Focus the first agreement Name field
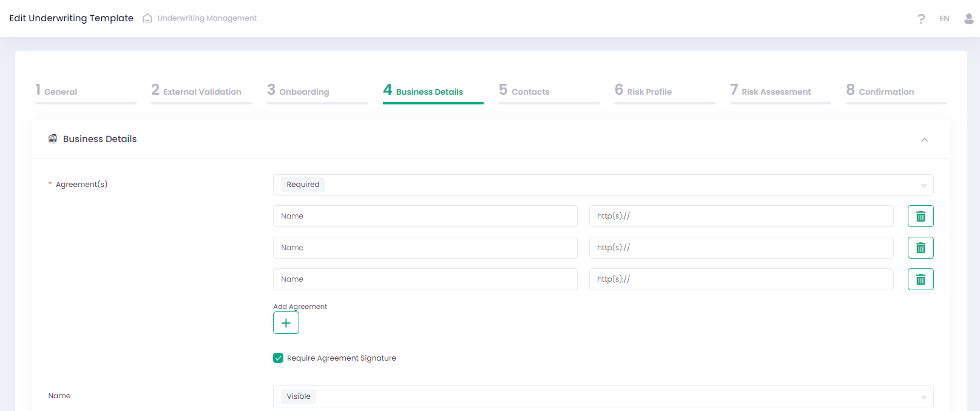The width and height of the screenshot is (980, 411). [425, 216]
